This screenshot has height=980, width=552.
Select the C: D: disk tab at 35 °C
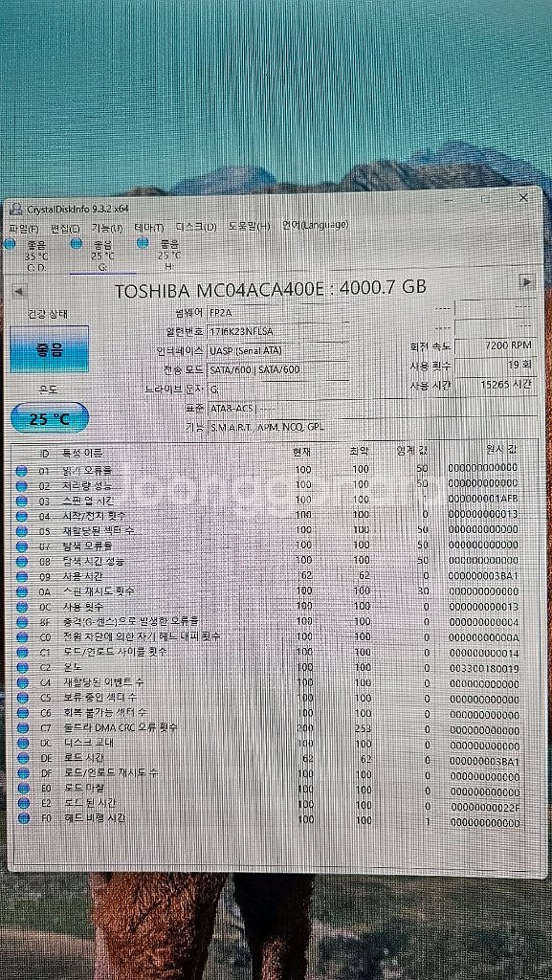pyautogui.click(x=32, y=256)
